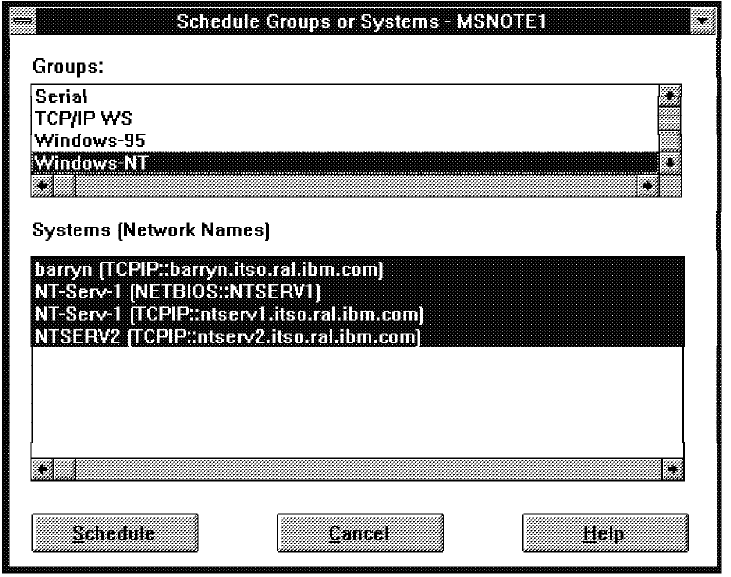Click Groups list scroll-left arrow
The image size is (731, 577).
[x=42, y=186]
